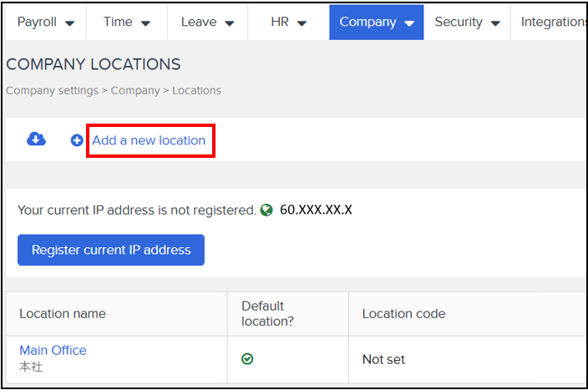588x390 pixels.
Task: Go to Company settings breadcrumb
Action: 52,90
